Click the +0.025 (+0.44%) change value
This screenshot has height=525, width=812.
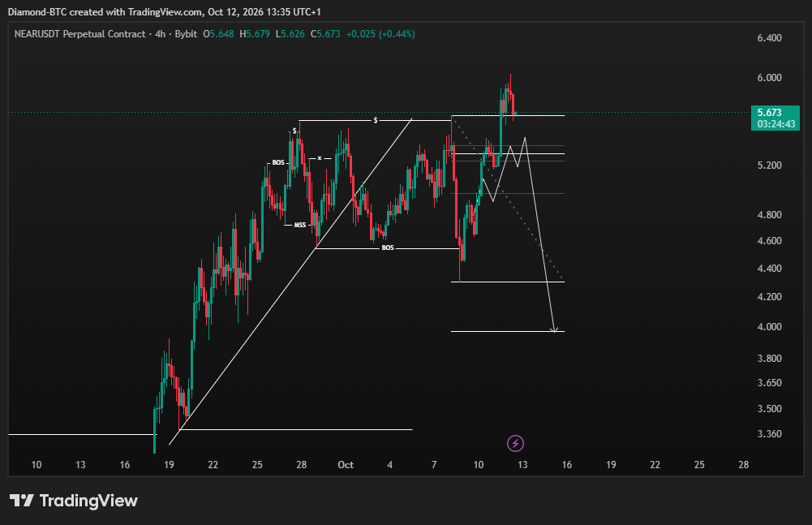point(380,34)
